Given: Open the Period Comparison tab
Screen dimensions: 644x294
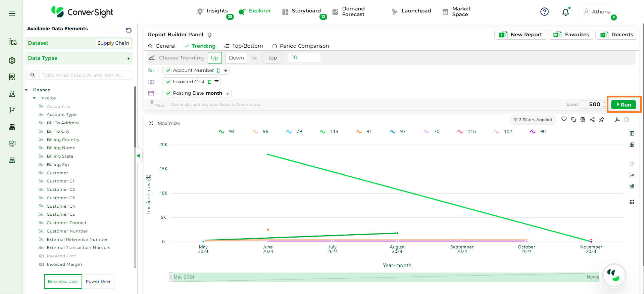Looking at the screenshot, I should point(300,46).
